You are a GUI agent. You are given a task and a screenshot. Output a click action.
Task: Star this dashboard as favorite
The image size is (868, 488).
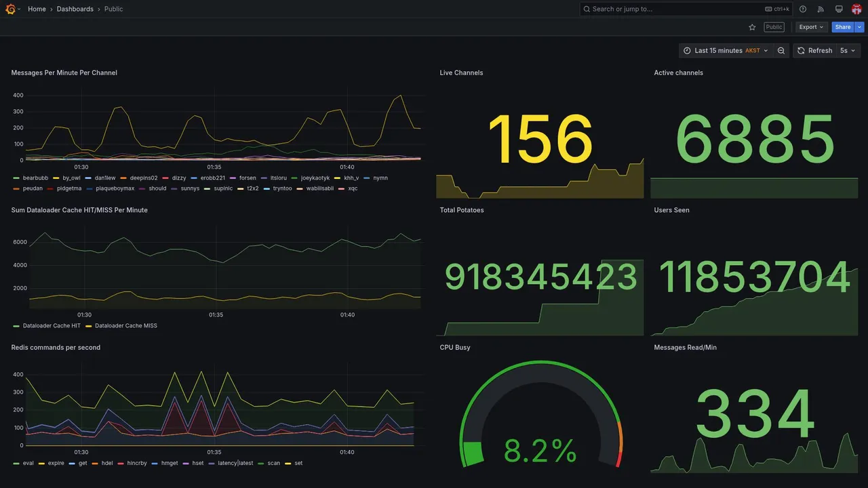[752, 27]
